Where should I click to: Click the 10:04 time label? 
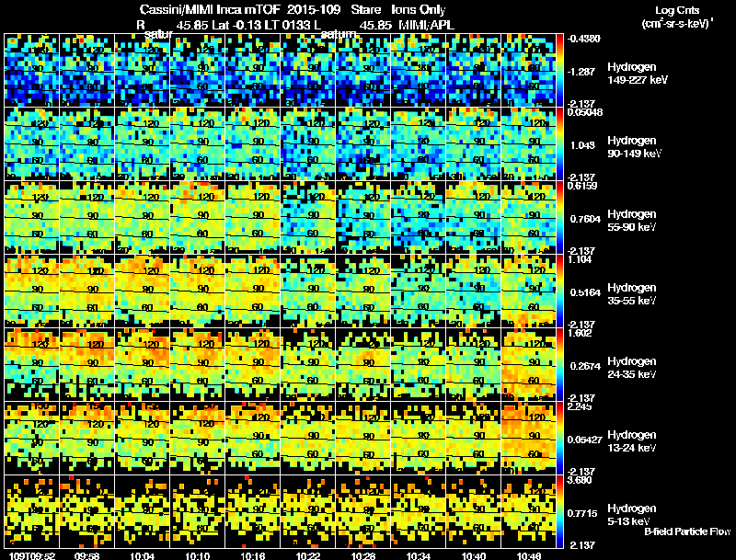(x=143, y=555)
